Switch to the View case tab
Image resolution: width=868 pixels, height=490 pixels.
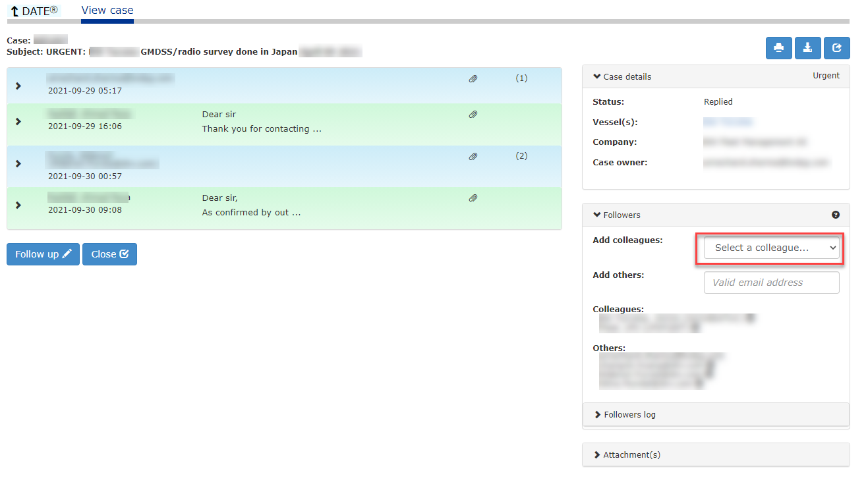pos(107,11)
